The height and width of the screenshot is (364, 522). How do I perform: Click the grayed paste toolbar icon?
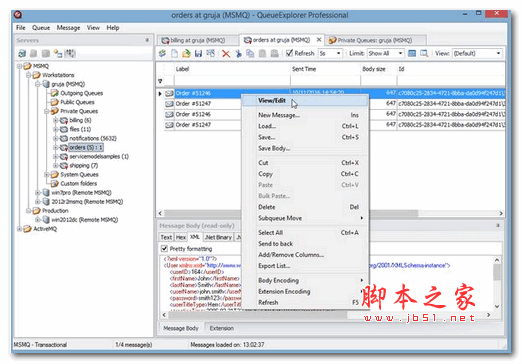click(262, 53)
